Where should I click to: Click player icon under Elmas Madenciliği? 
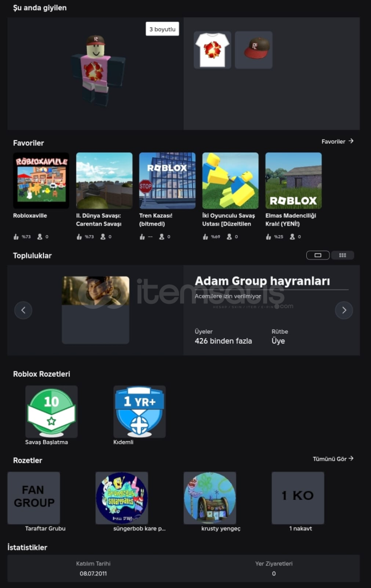[x=292, y=237]
